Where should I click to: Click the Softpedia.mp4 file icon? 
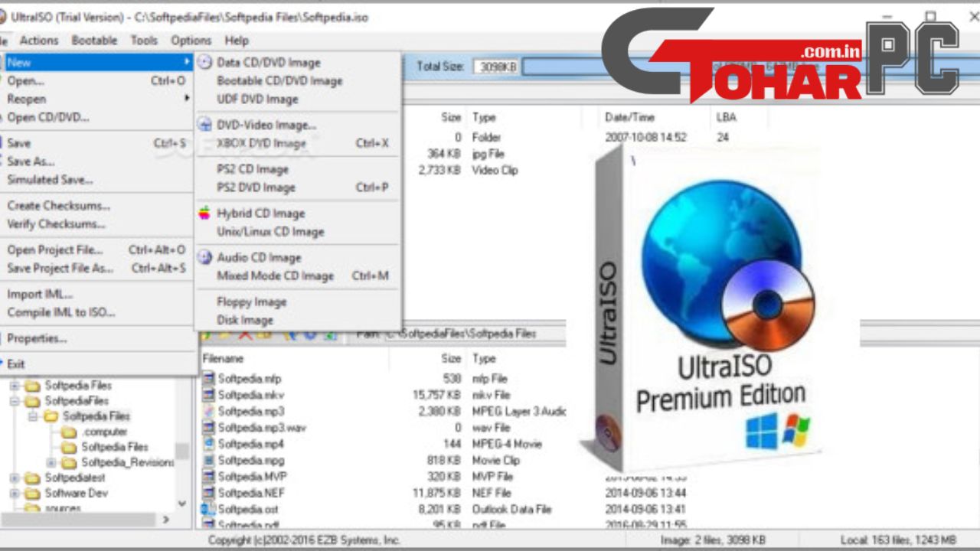click(x=208, y=444)
